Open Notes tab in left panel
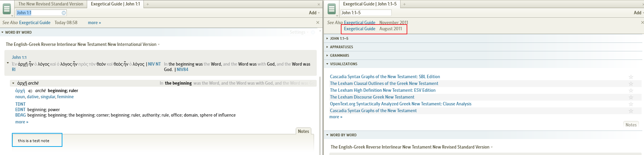644x155 pixels. click(304, 131)
